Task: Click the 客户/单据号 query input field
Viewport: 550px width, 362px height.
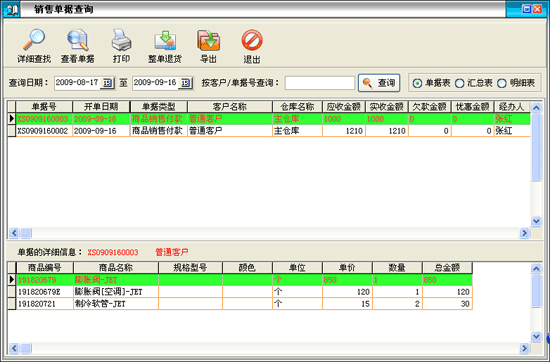Action: 320,83
